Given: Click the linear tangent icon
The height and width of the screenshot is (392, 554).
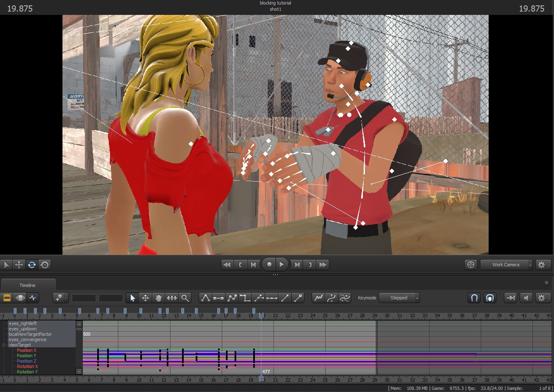Looking at the screenshot, I should pos(285,298).
